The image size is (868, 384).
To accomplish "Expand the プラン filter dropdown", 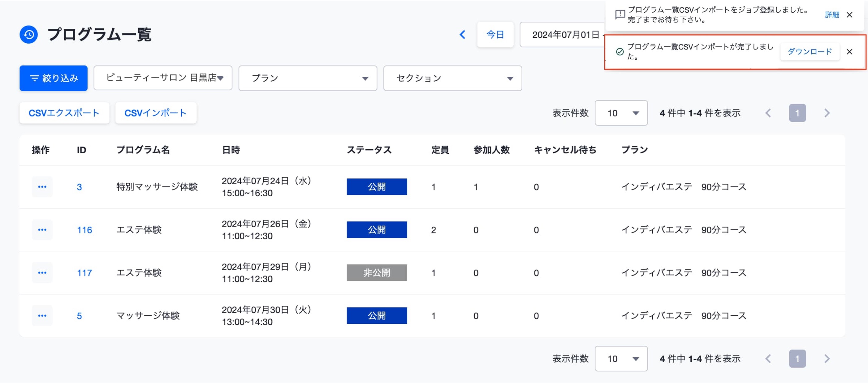I will (x=308, y=78).
